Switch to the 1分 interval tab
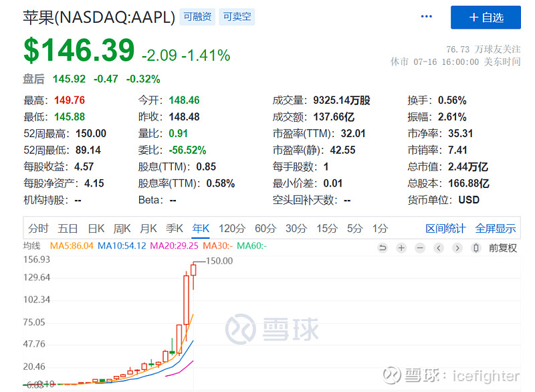 (380, 228)
